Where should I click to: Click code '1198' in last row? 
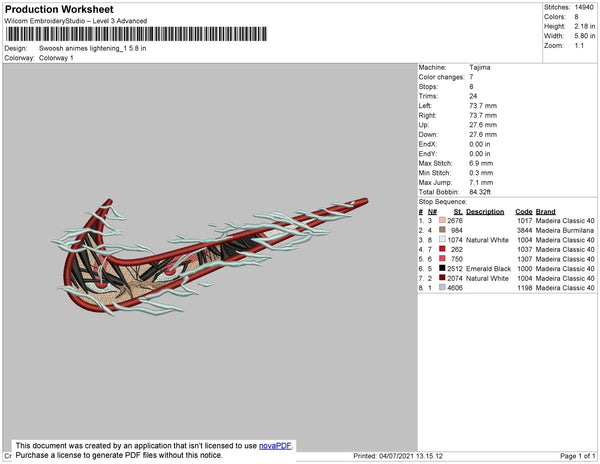[x=525, y=288]
